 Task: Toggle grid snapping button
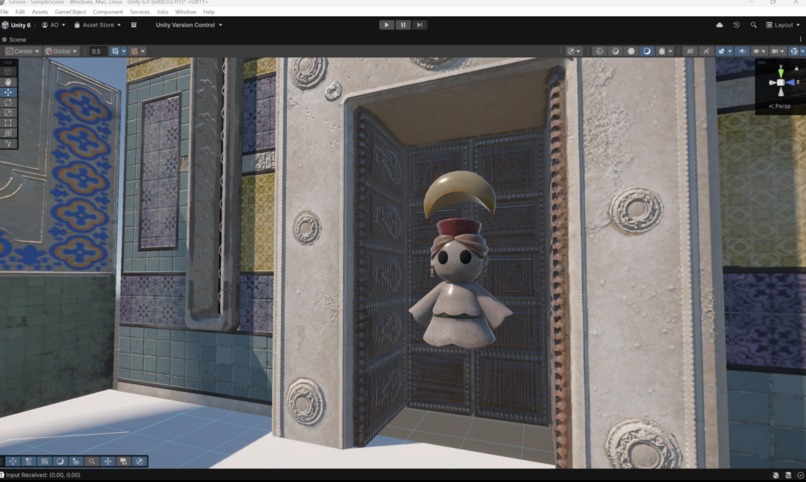click(116, 51)
